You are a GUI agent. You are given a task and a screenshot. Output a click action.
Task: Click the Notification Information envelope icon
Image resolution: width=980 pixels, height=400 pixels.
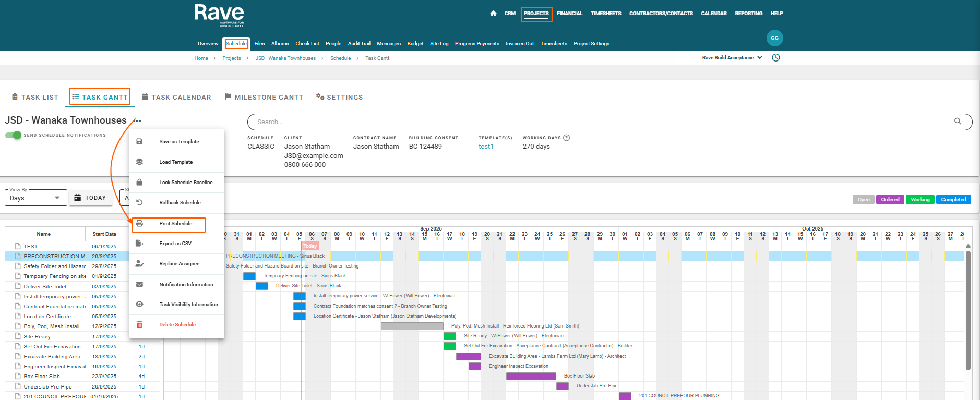coord(139,285)
